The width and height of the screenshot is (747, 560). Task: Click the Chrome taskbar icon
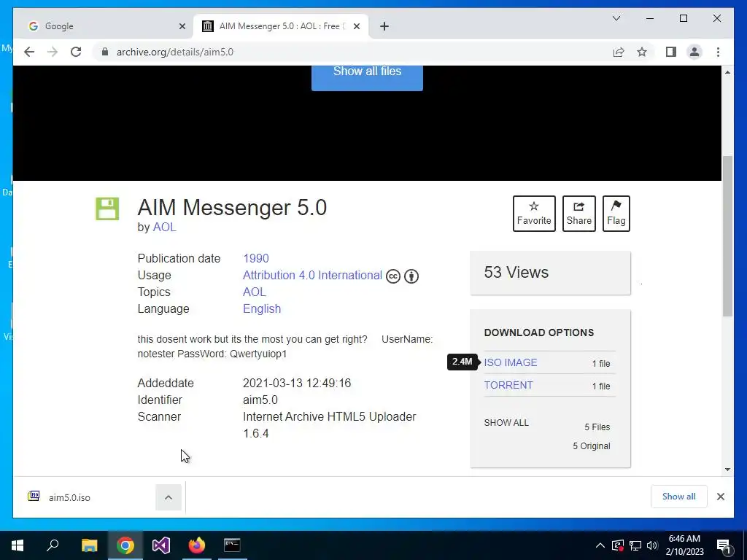(125, 545)
